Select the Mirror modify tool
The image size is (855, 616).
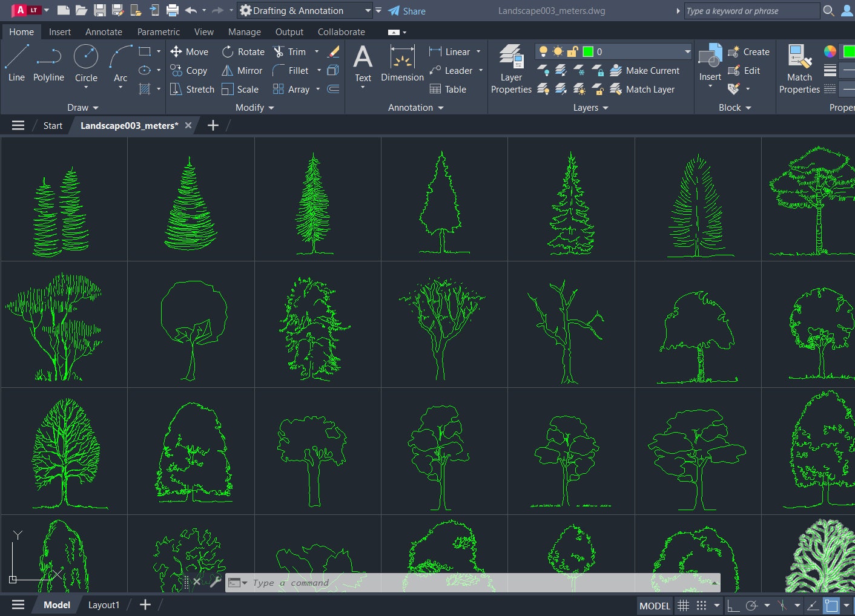point(242,70)
